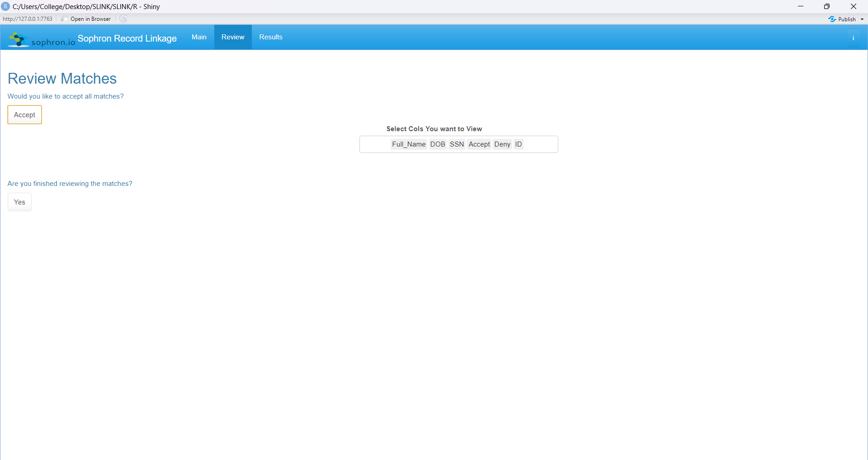The height and width of the screenshot is (460, 868).
Task: Click Accept to accept all matches
Action: click(x=24, y=114)
